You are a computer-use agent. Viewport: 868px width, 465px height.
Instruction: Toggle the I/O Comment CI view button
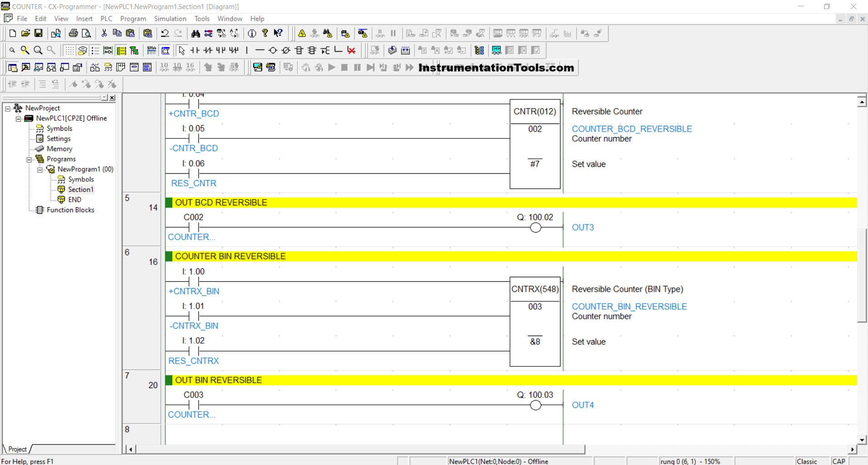click(x=165, y=50)
